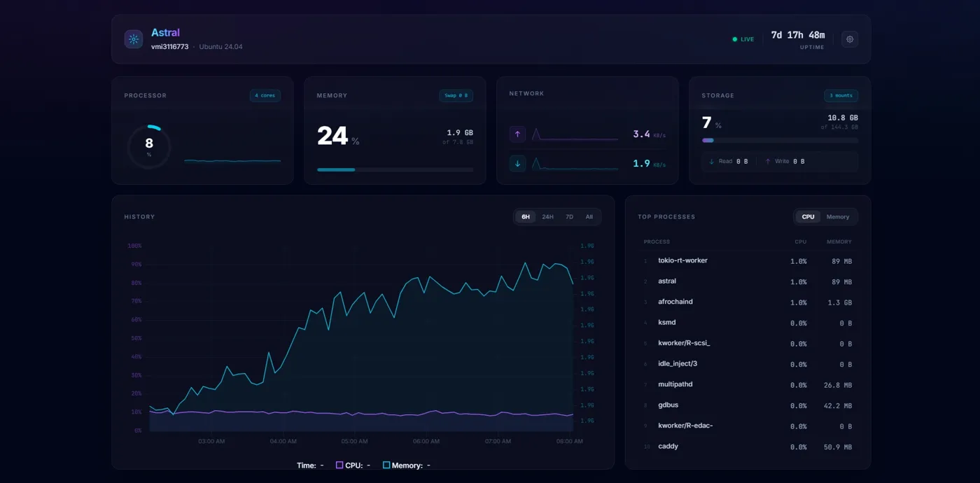Viewport: 980px width, 483px height.
Task: Select the tokio-rt-worker process row
Action: pyautogui.click(x=748, y=261)
